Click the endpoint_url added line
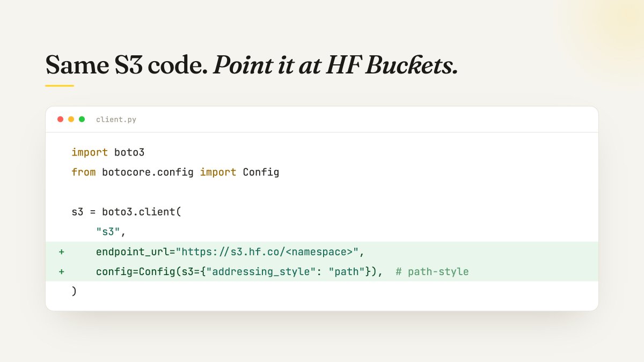The height and width of the screenshot is (362, 644). (x=322, y=252)
